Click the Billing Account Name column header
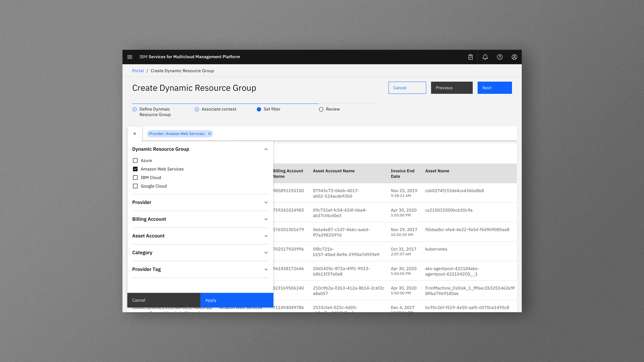 pyautogui.click(x=288, y=174)
